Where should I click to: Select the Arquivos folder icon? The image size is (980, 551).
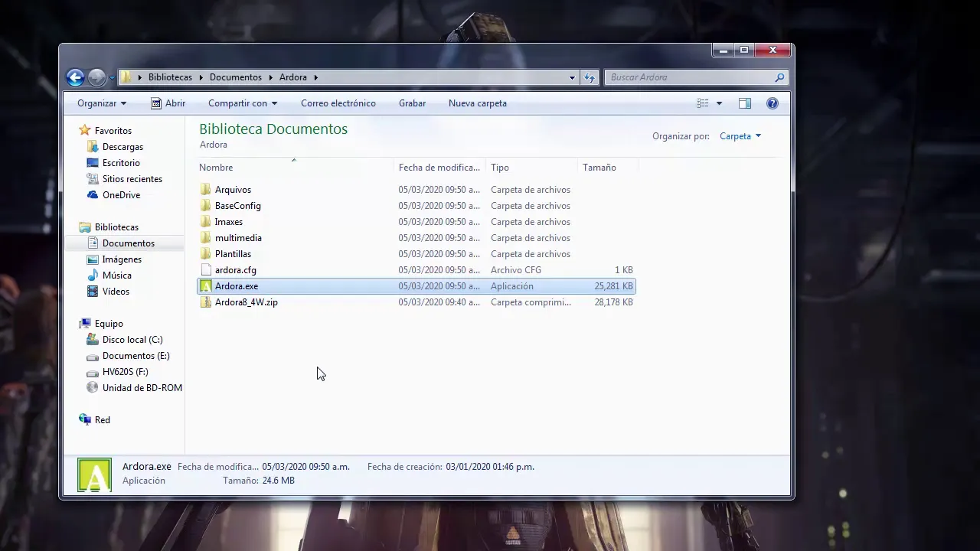click(x=205, y=190)
